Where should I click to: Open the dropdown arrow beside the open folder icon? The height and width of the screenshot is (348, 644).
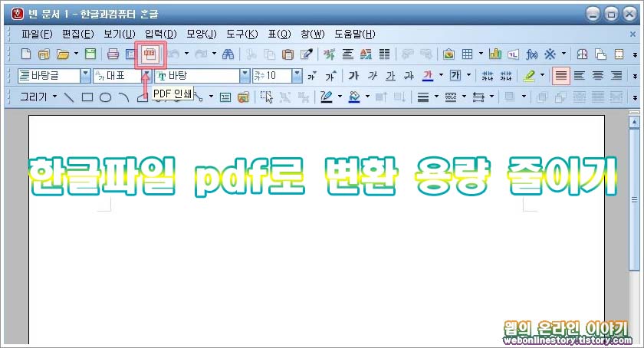(76, 54)
